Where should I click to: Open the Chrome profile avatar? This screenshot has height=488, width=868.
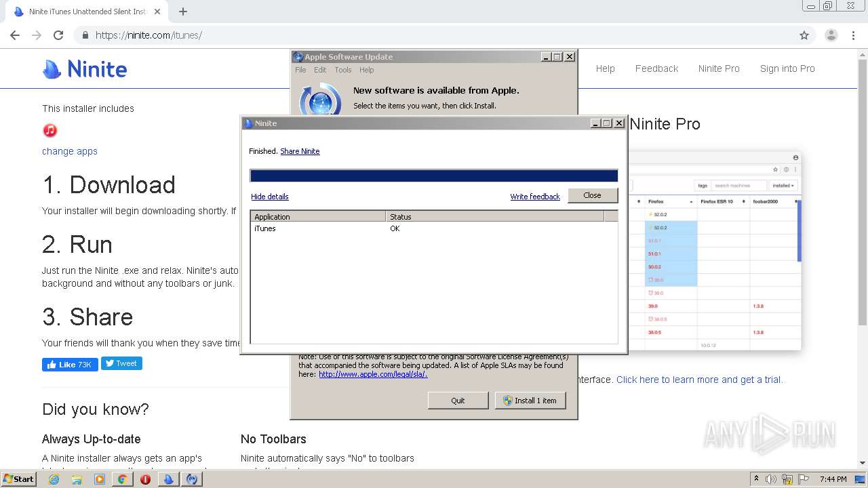click(831, 35)
